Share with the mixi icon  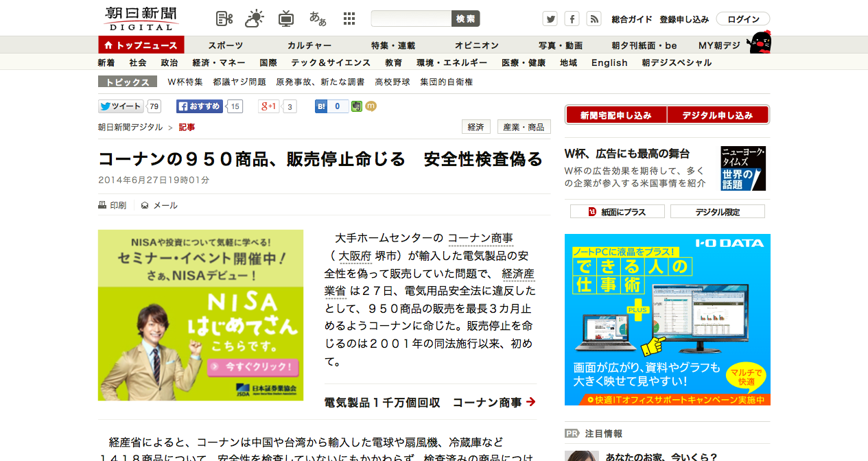pos(371,106)
